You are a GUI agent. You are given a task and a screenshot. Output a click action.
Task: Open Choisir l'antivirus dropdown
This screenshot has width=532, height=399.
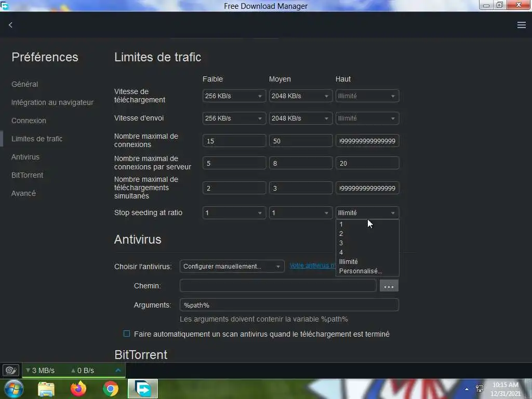click(x=232, y=267)
